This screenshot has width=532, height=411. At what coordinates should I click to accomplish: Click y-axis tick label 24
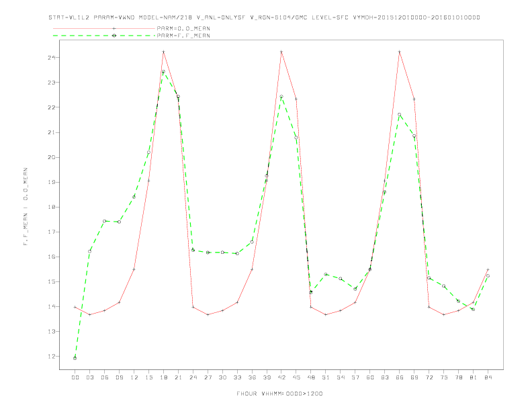click(52, 57)
